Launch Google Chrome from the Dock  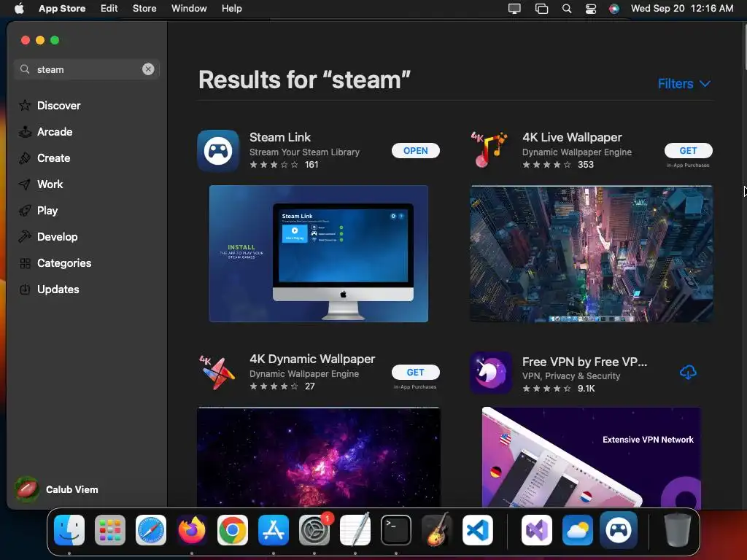pyautogui.click(x=233, y=530)
